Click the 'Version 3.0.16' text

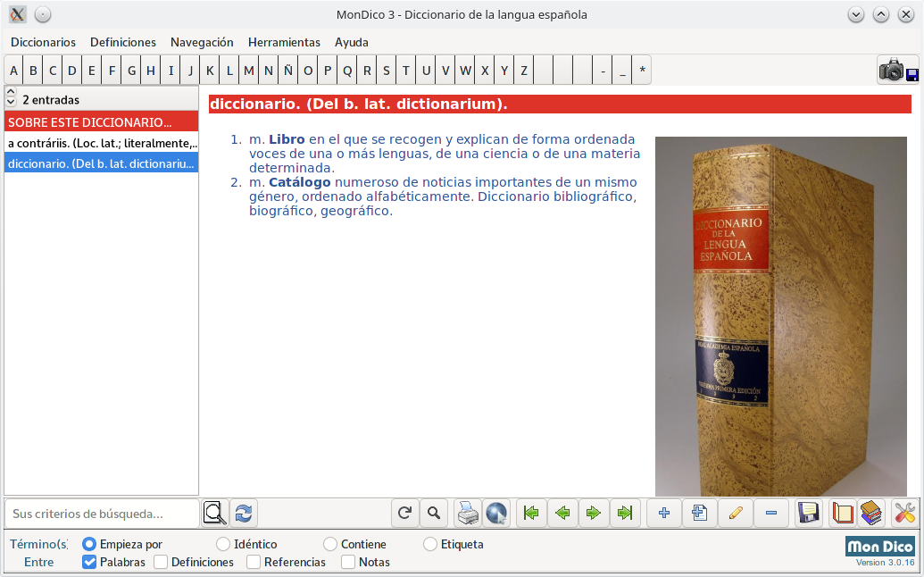[x=885, y=563]
